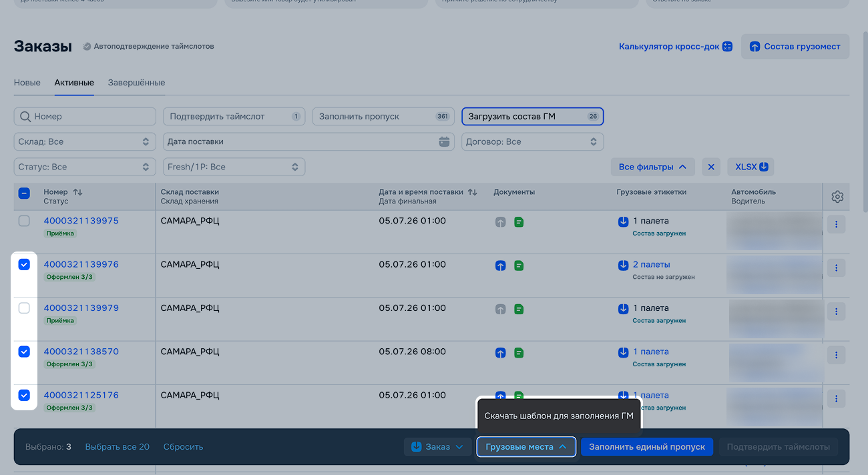Image resolution: width=868 pixels, height=475 pixels.
Task: Click Заполнить единый пропуск button
Action: pyautogui.click(x=647, y=447)
